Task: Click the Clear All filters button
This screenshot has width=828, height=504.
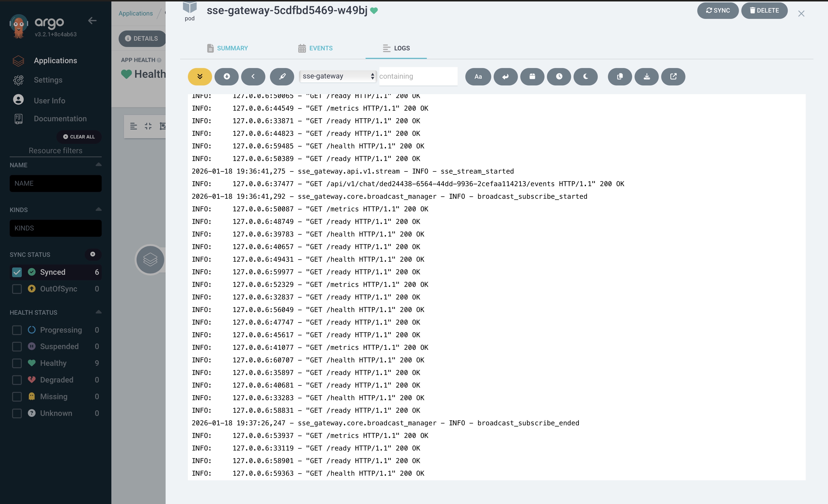Action: tap(79, 137)
